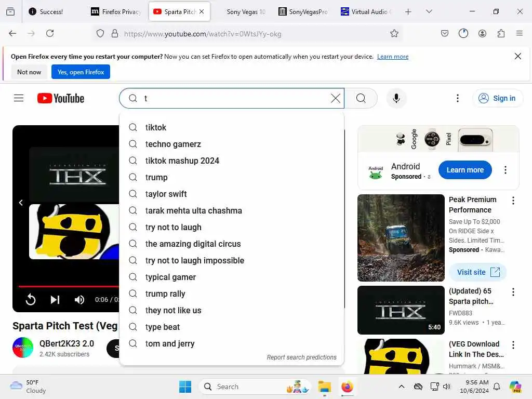Skip to next video
Viewport: 532px width, 399px height.
coord(55,299)
